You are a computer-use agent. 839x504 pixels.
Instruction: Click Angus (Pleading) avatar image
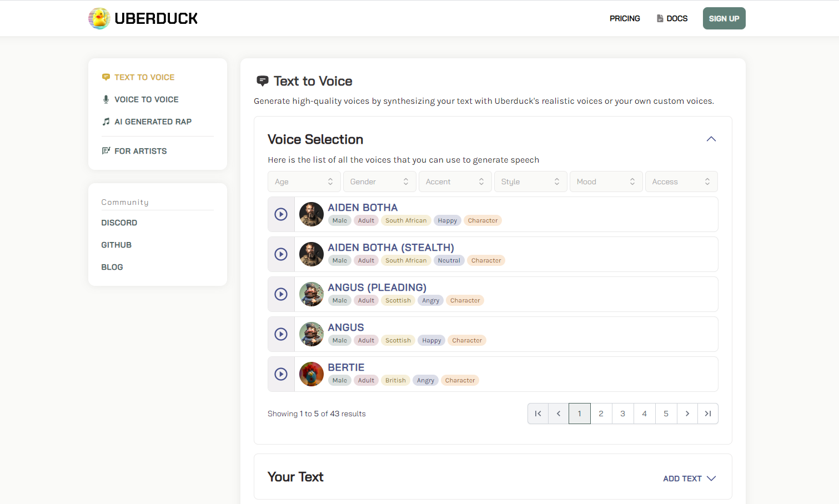pyautogui.click(x=312, y=294)
